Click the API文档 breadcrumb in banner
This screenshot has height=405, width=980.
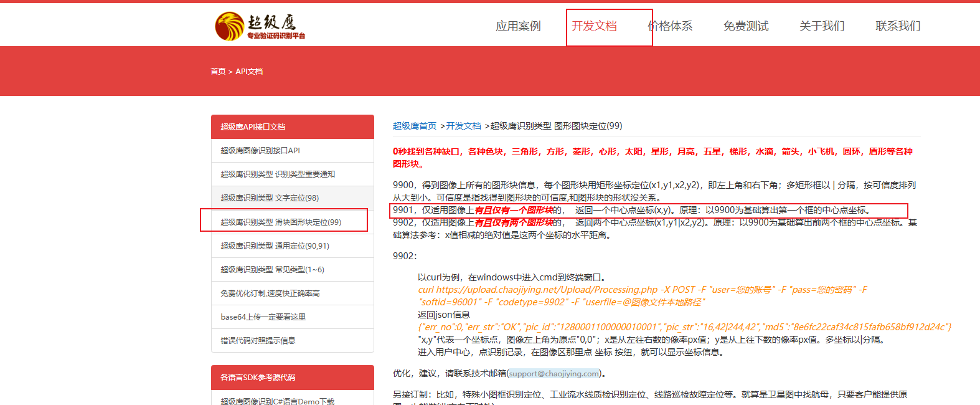(x=249, y=72)
